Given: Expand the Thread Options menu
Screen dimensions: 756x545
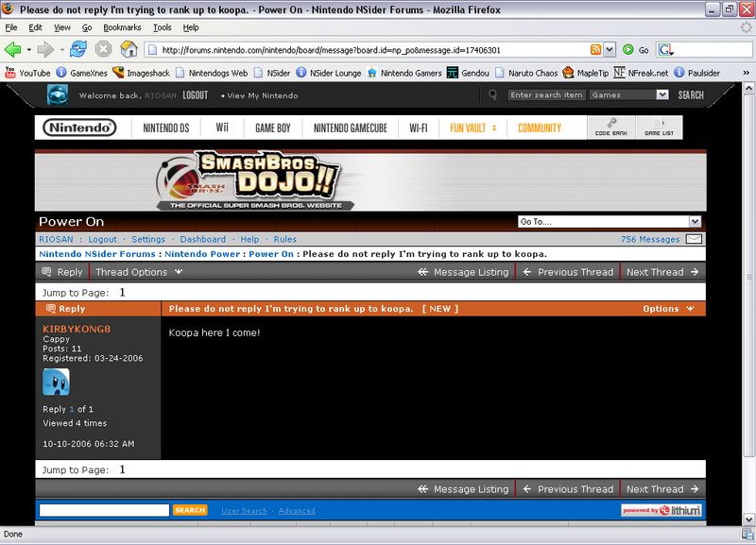Looking at the screenshot, I should tap(139, 272).
